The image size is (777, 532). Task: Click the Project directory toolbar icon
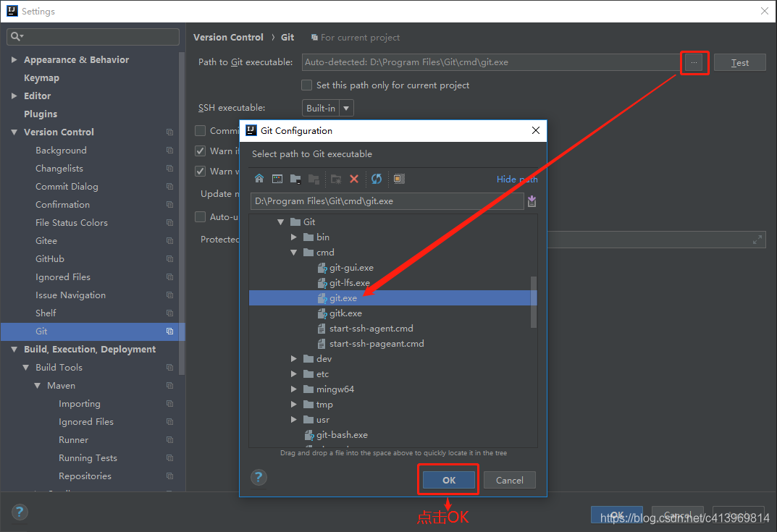point(296,179)
